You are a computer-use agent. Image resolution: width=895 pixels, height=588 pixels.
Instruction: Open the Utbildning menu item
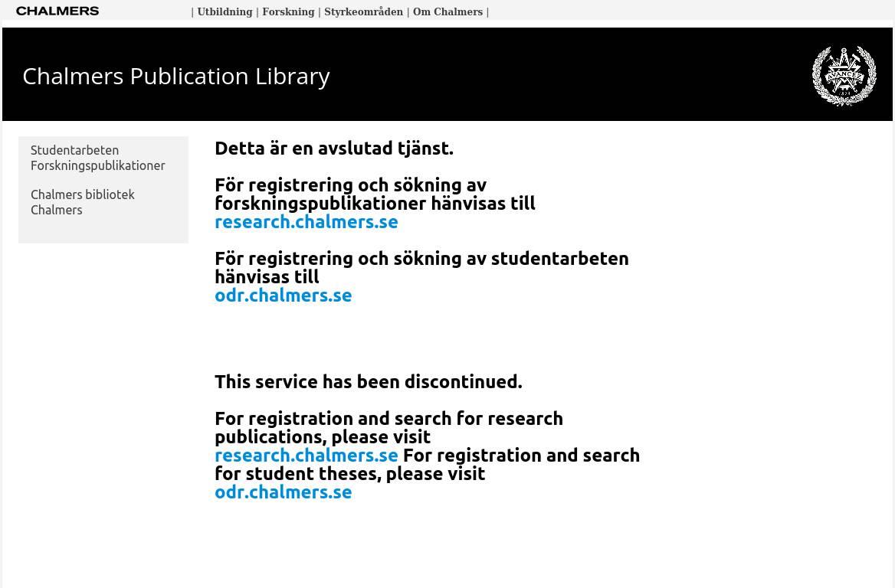[x=225, y=12]
